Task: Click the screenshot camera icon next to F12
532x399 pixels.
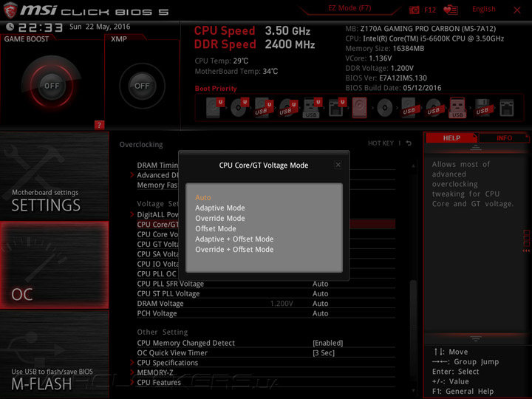Action: point(414,10)
